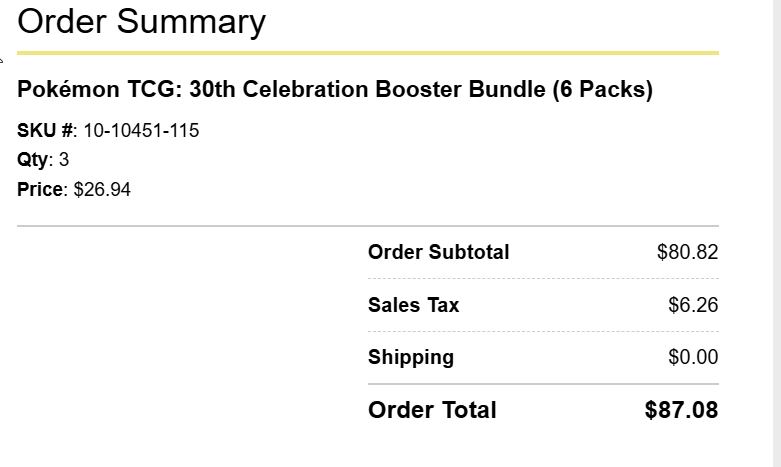Click the gray divider above Order Subtotal
This screenshot has height=467, width=781.
(x=368, y=226)
